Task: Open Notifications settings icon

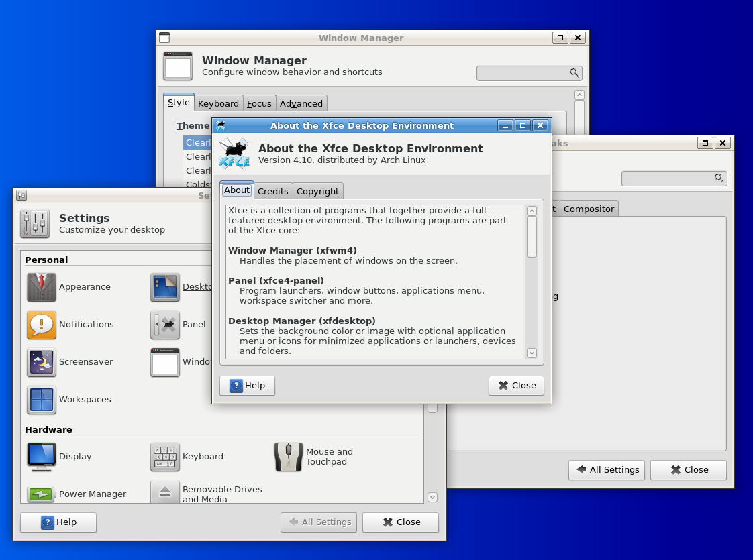Action: coord(42,325)
